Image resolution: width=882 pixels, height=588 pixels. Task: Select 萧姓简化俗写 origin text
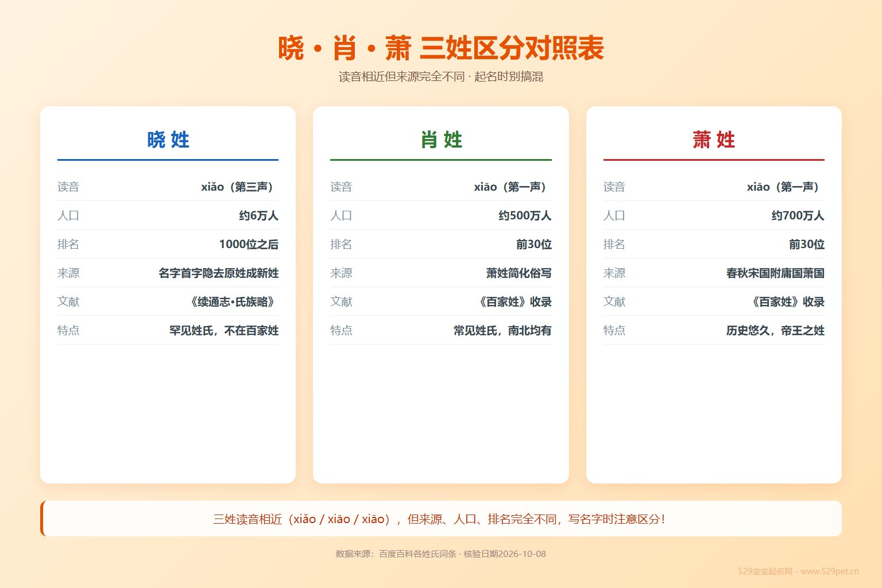(519, 273)
